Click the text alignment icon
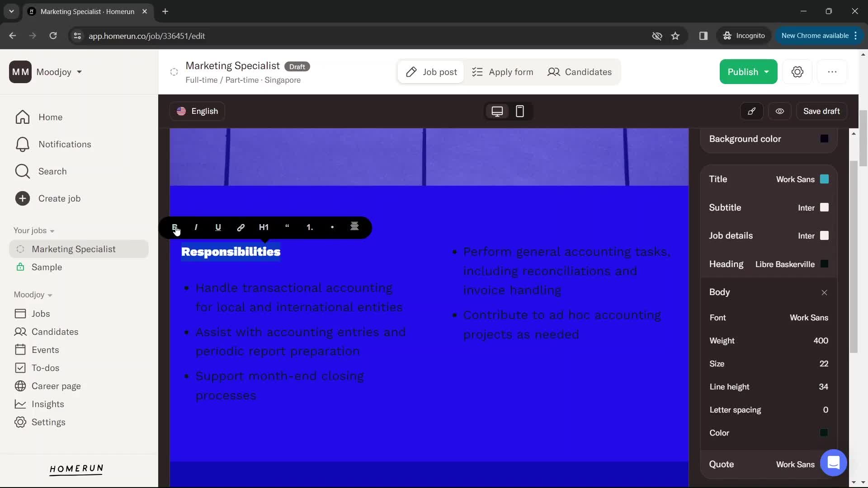Image resolution: width=868 pixels, height=488 pixels. (x=355, y=227)
